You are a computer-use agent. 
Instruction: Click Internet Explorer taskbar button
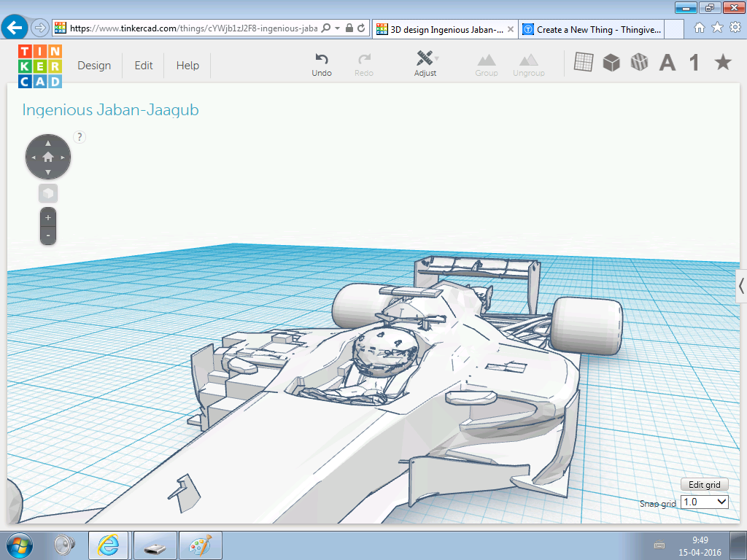(x=108, y=545)
